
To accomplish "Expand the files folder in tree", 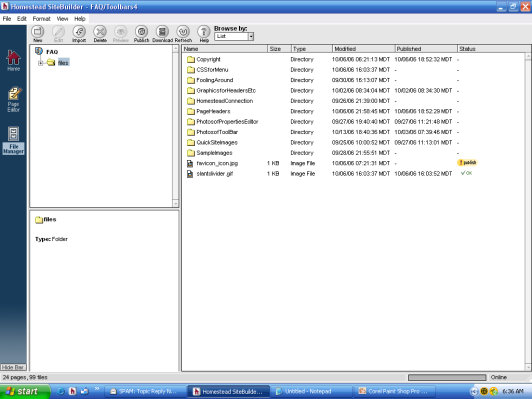I will point(40,63).
